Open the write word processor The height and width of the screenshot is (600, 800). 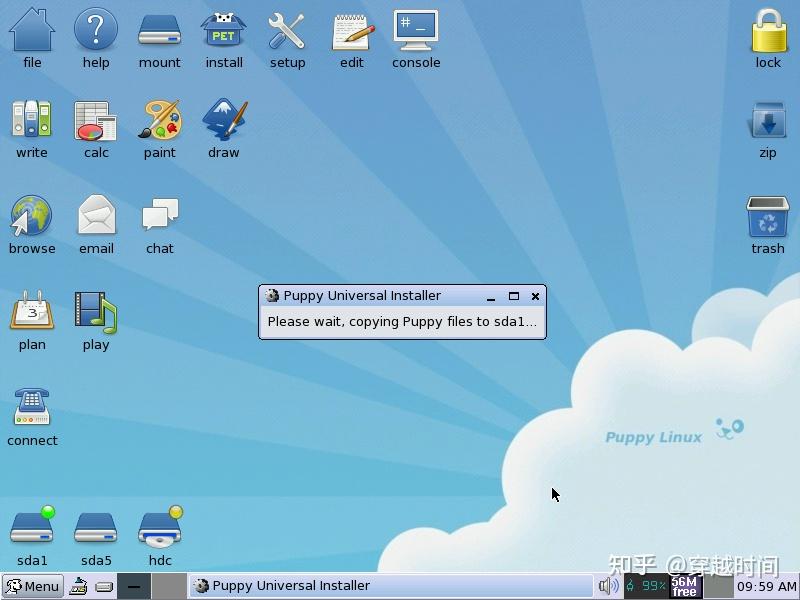pos(32,122)
